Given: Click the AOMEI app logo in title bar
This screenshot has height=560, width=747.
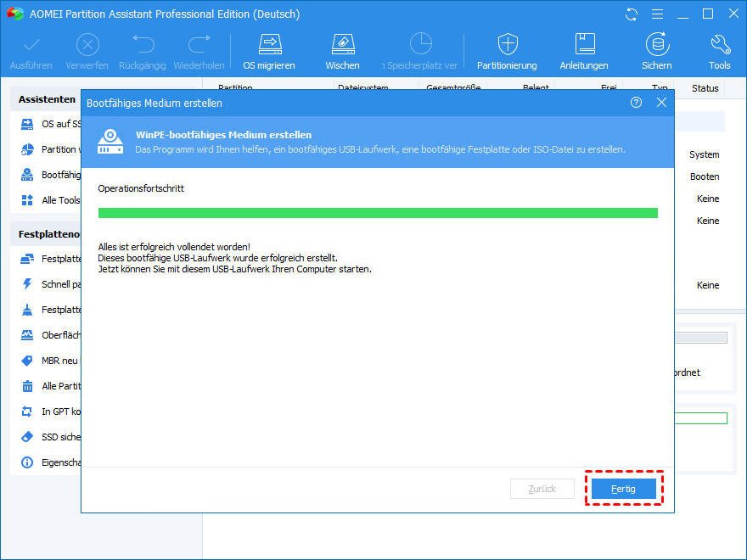Looking at the screenshot, I should [x=14, y=14].
